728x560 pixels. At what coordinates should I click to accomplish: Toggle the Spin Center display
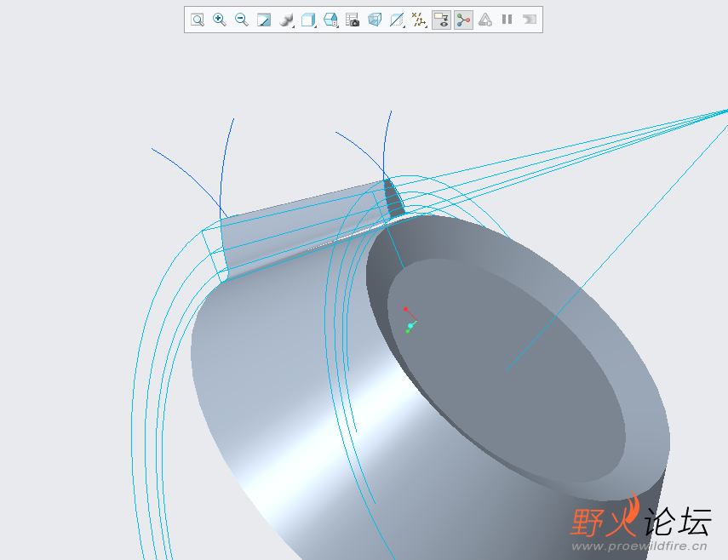463,20
